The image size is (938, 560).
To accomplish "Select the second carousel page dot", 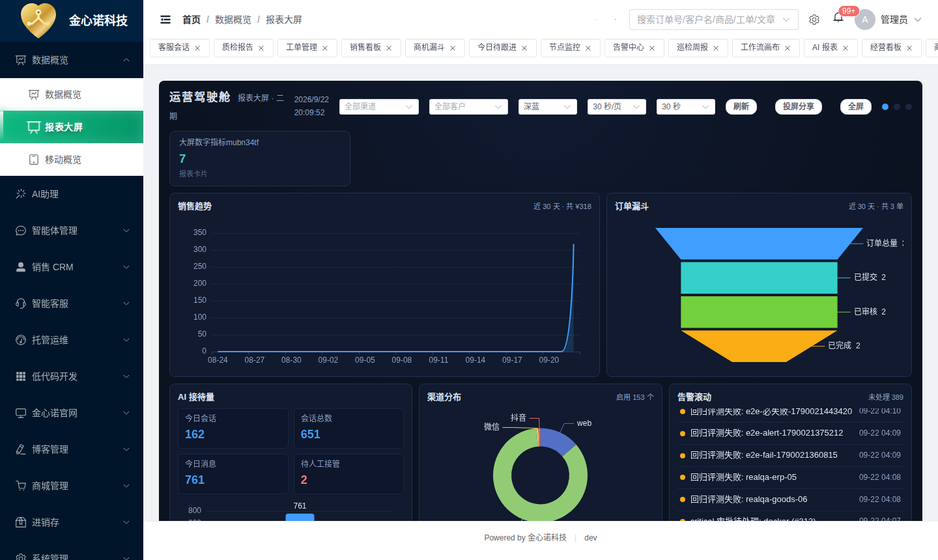I will coord(897,107).
